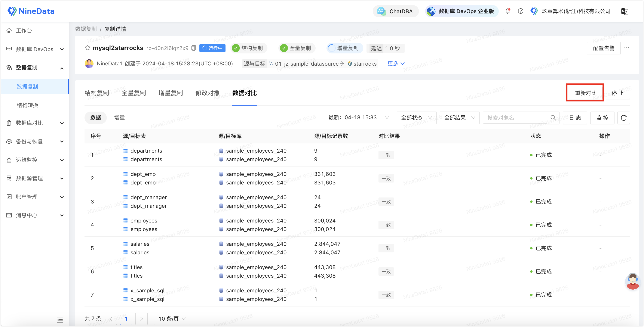The width and height of the screenshot is (644, 327).
Task: Click database icon in titles row source
Action: (x=221, y=267)
